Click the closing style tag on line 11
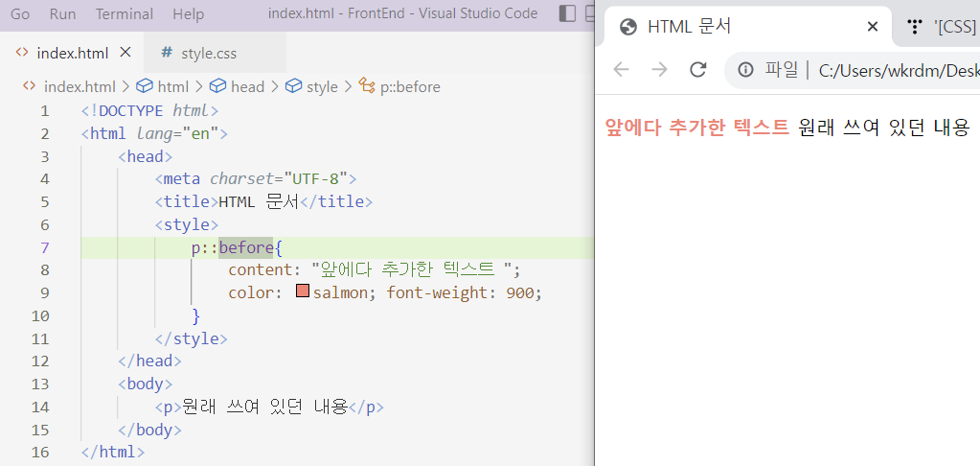The image size is (980, 466). tap(192, 339)
